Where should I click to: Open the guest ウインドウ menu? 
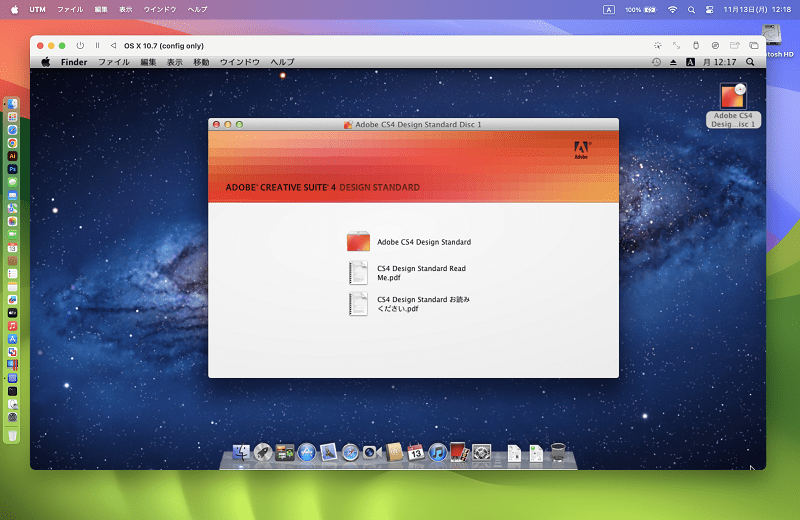coord(240,62)
